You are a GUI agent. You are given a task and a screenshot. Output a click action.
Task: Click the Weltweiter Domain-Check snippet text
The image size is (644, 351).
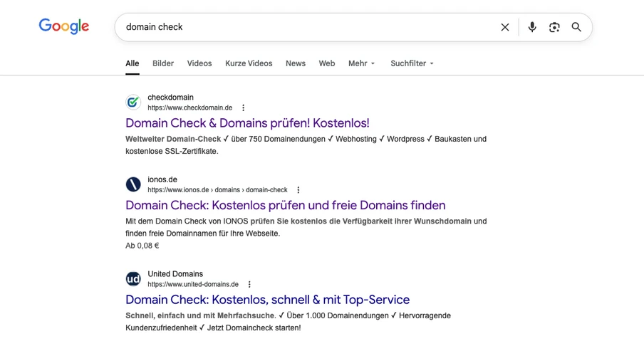(306, 145)
